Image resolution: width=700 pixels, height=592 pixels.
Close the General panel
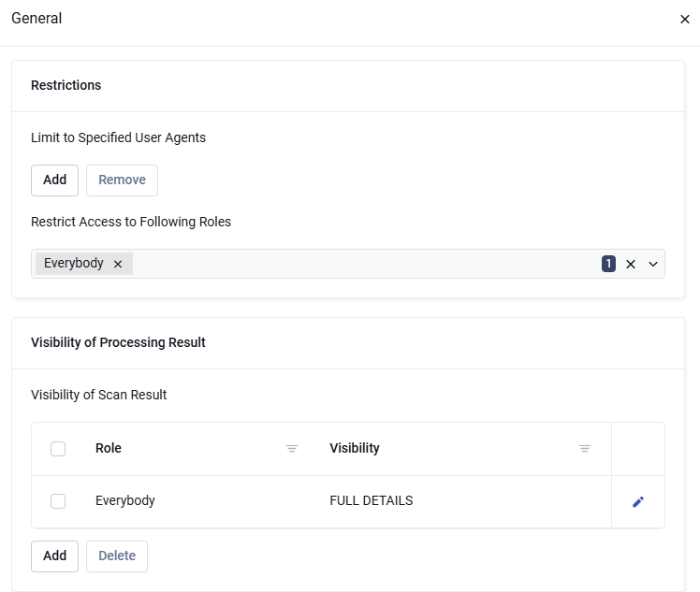[684, 20]
